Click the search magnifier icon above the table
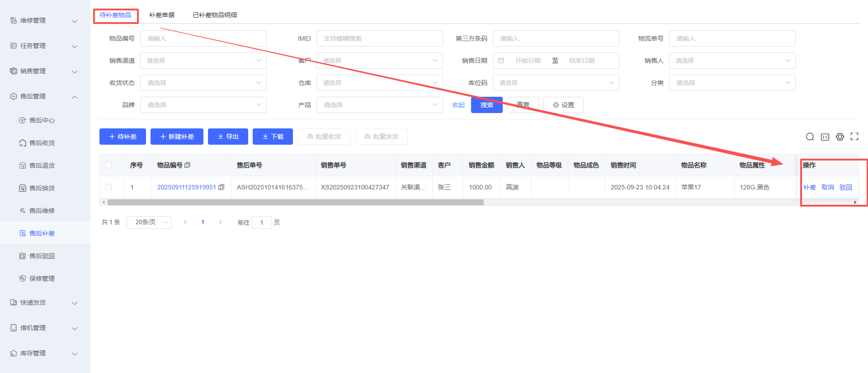 click(810, 137)
